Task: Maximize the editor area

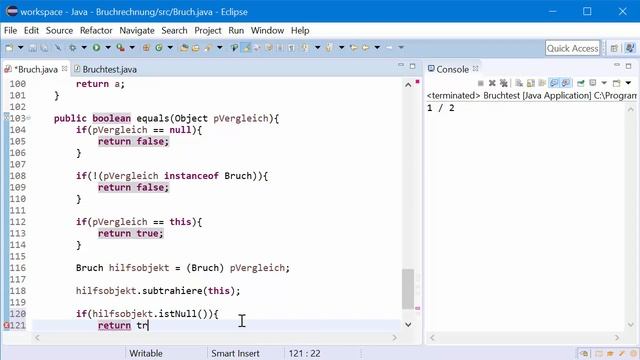Action: click(x=413, y=66)
